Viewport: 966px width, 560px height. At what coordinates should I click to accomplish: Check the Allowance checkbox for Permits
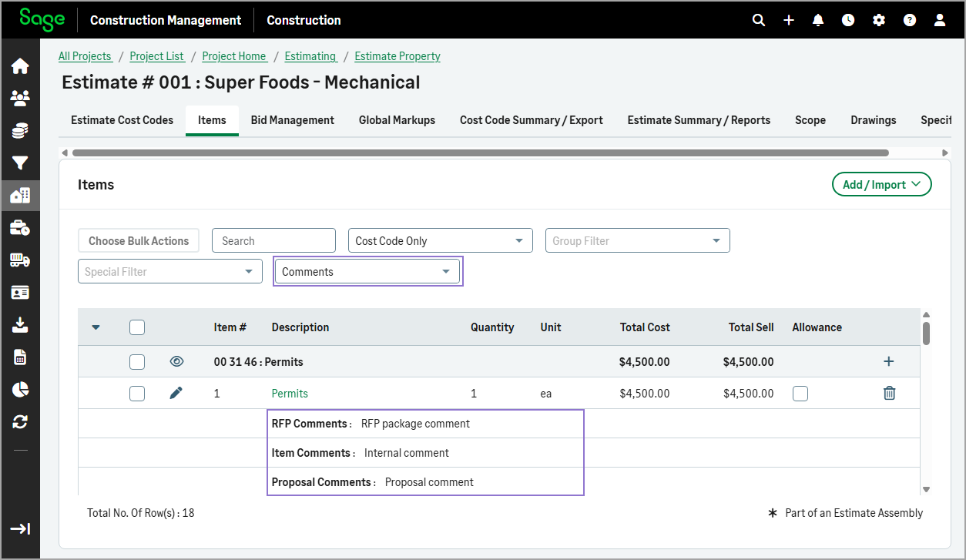(x=800, y=394)
